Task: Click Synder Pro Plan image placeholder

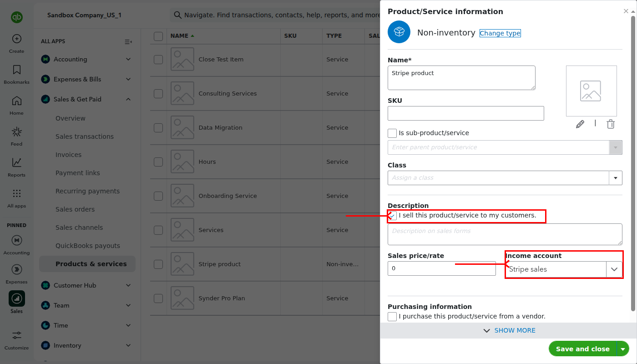Action: pos(182,298)
